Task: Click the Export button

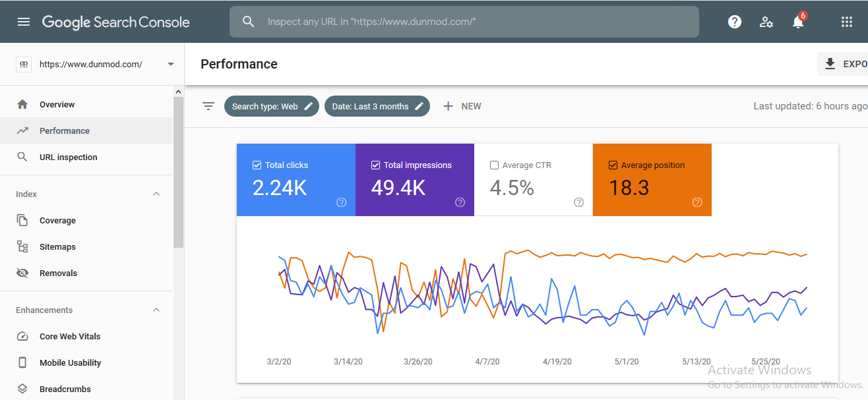Action: point(843,64)
